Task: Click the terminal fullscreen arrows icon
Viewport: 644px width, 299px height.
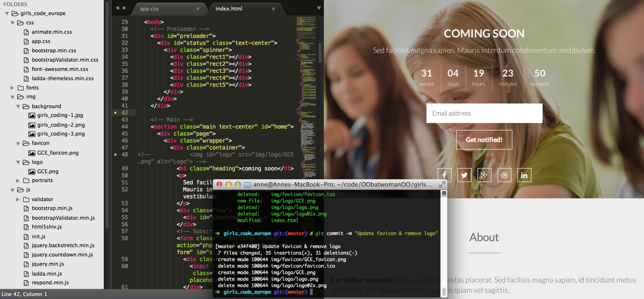Action: coord(442,185)
